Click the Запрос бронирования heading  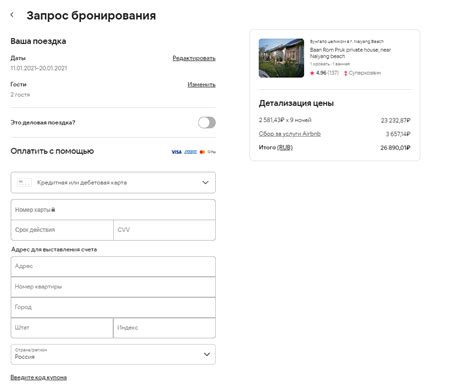click(x=91, y=15)
